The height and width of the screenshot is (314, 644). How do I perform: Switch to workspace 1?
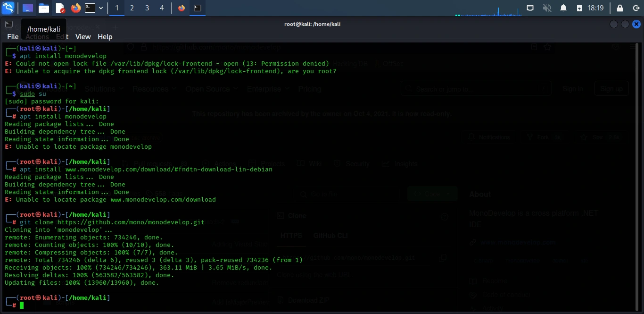(116, 8)
